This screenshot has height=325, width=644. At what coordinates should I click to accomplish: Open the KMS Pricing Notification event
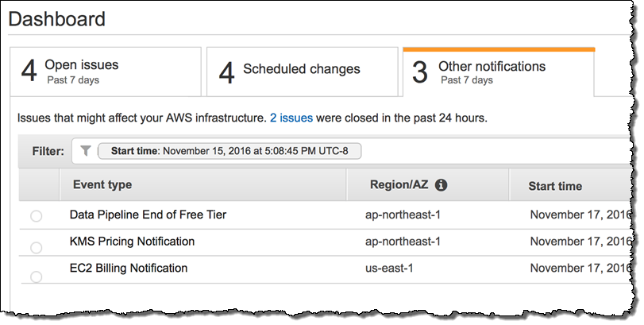[x=132, y=241]
